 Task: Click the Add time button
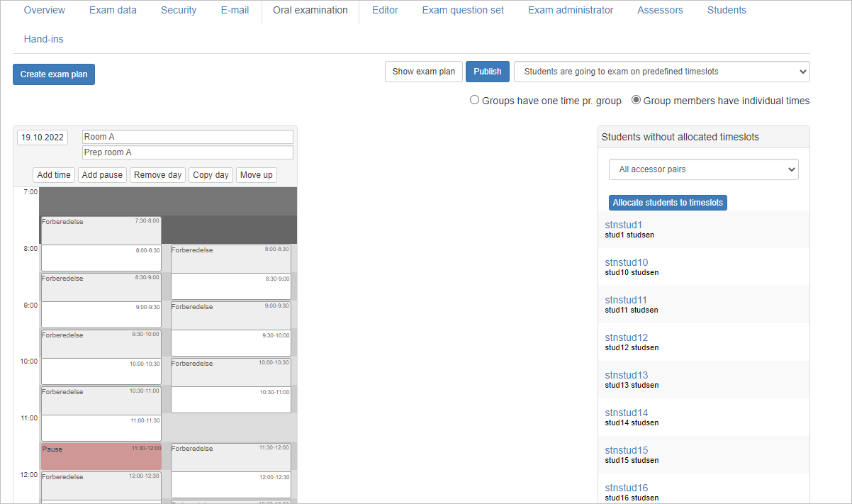54,175
